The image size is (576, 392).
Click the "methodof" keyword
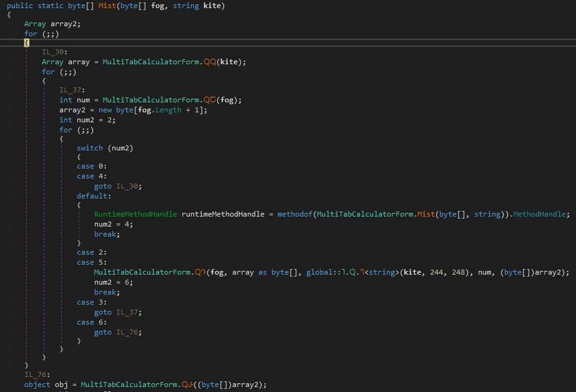[295, 214]
